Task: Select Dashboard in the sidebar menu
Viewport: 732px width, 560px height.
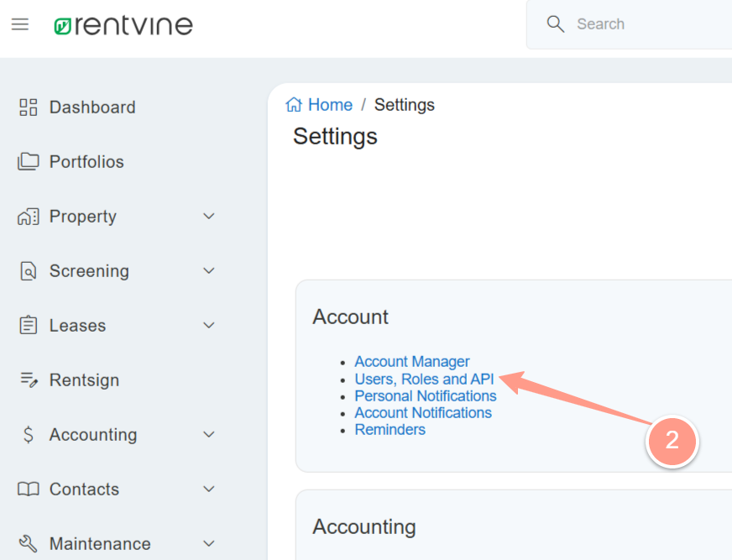Action: pos(91,107)
